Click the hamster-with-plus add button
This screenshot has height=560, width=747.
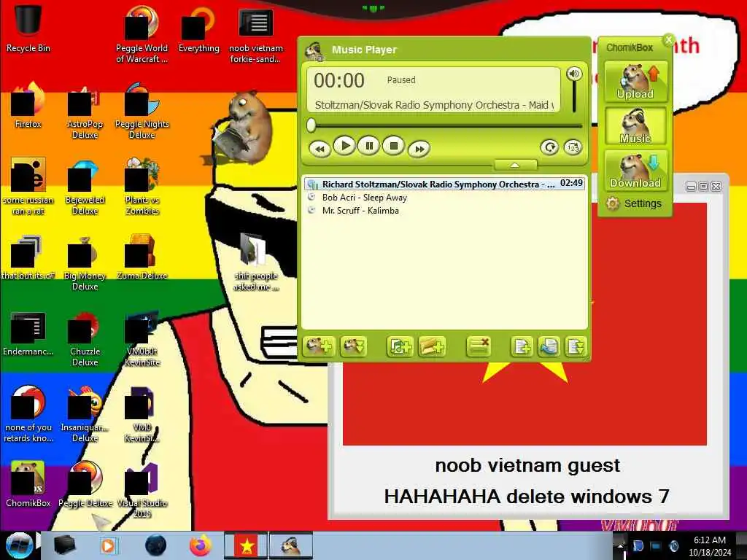pos(320,346)
